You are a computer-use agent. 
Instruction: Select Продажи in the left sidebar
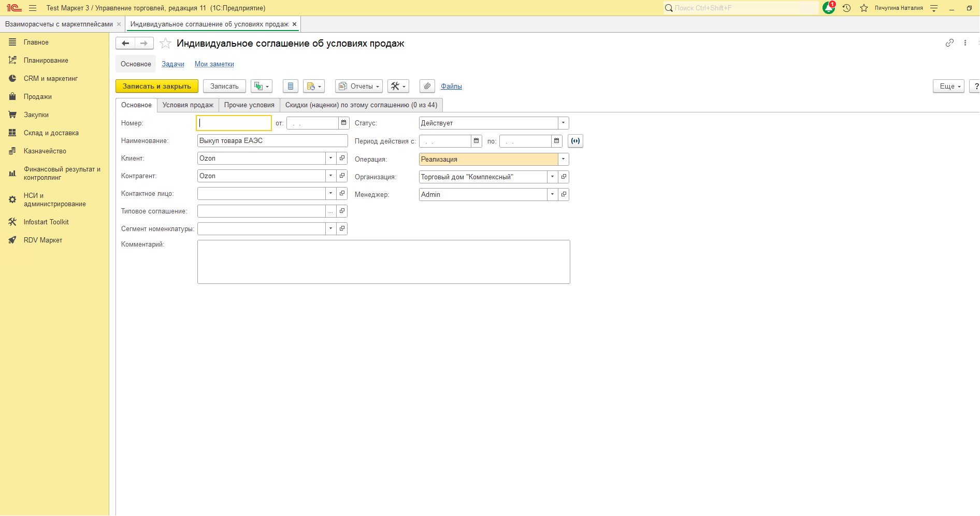[38, 97]
